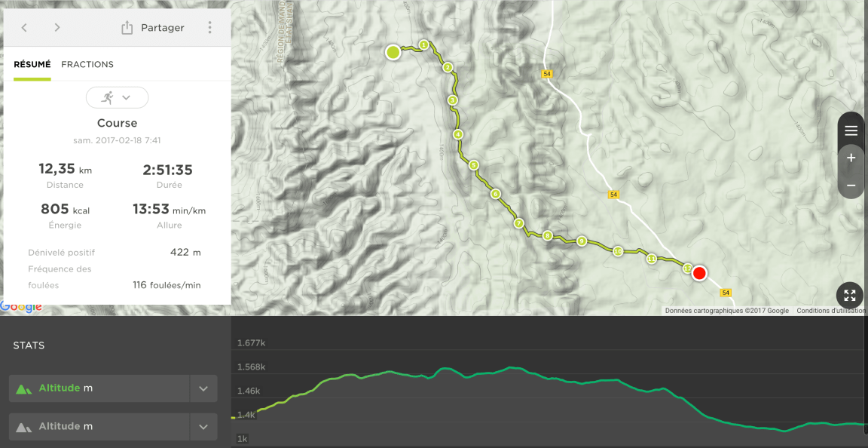
Task: Zoom out on the map
Action: click(x=851, y=185)
